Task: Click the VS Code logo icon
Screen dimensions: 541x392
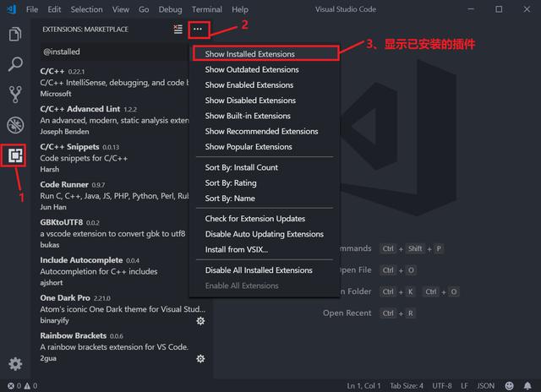Action: click(11, 9)
